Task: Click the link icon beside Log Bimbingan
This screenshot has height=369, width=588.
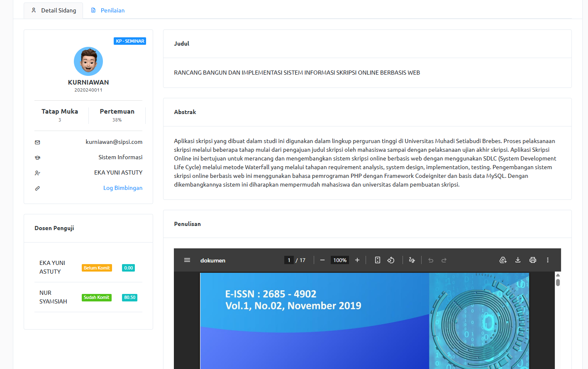Action: click(37, 188)
